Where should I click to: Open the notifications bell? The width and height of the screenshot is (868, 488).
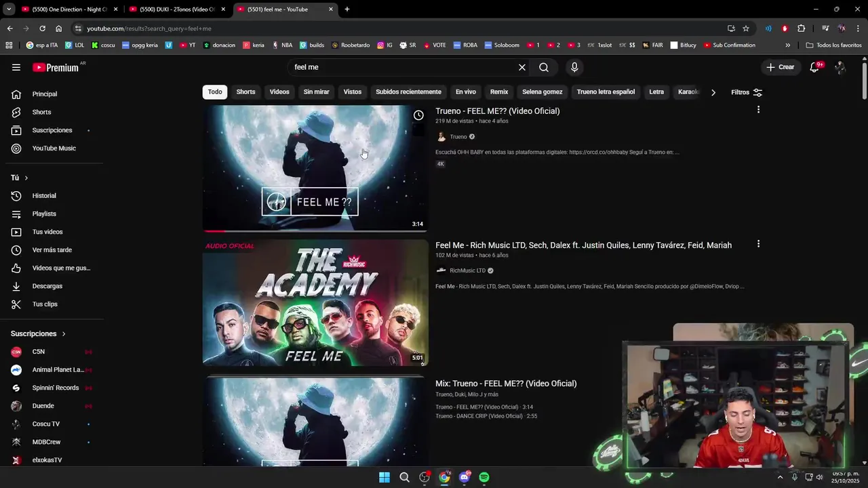coord(814,67)
